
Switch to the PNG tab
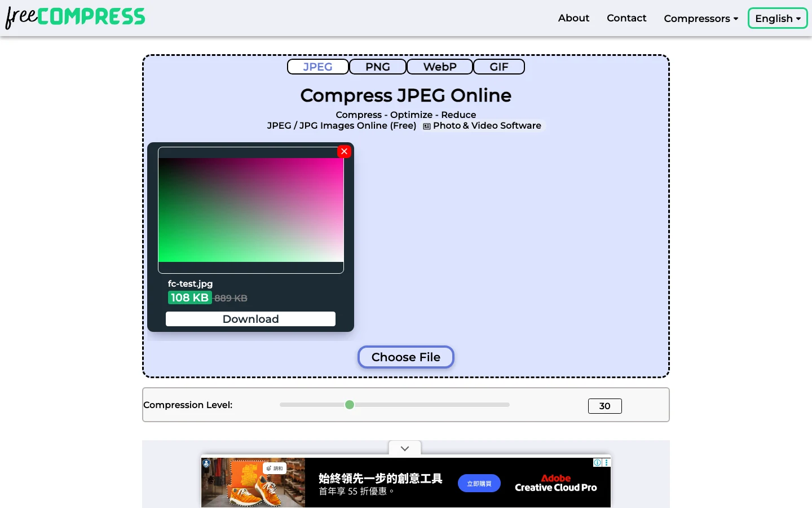click(x=378, y=67)
